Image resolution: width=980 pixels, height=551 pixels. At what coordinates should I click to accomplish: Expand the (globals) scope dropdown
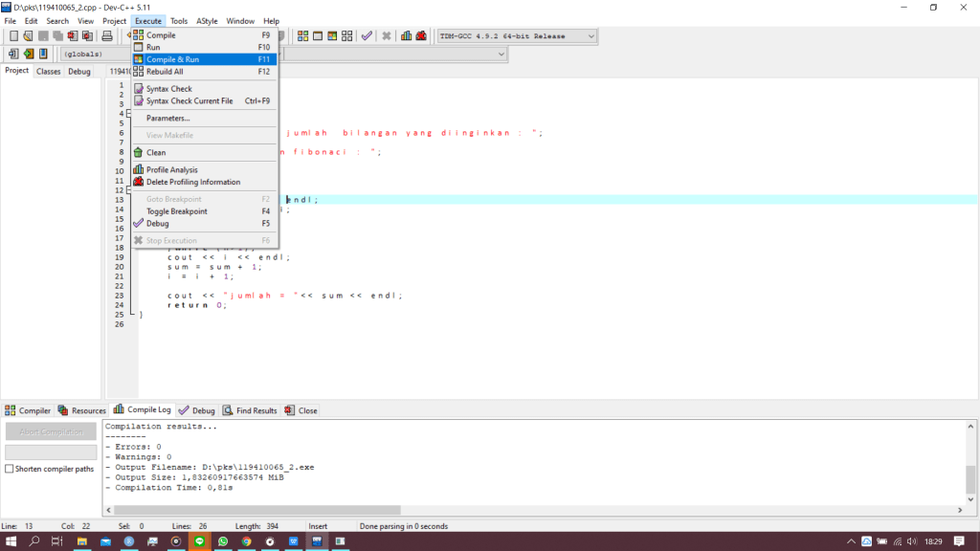click(x=96, y=54)
